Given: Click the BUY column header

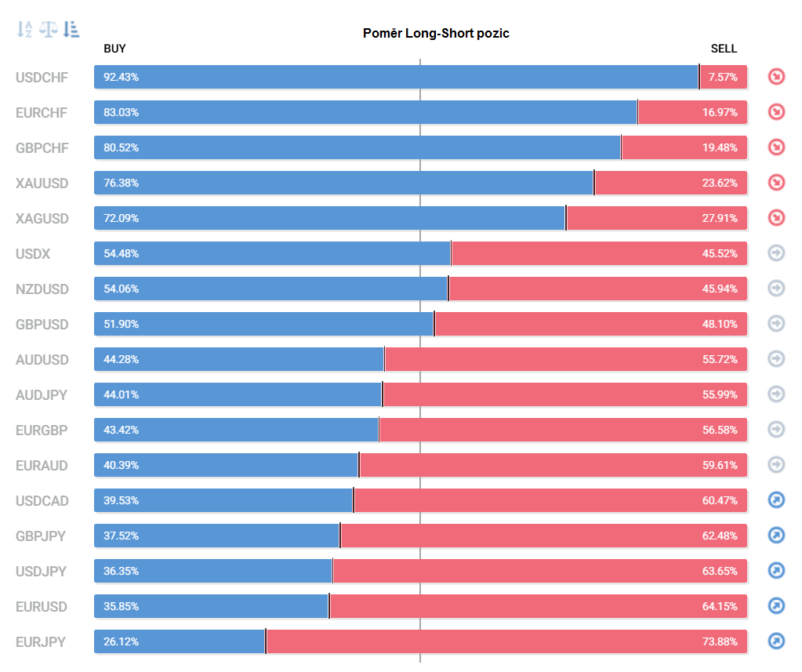Looking at the screenshot, I should 114,49.
